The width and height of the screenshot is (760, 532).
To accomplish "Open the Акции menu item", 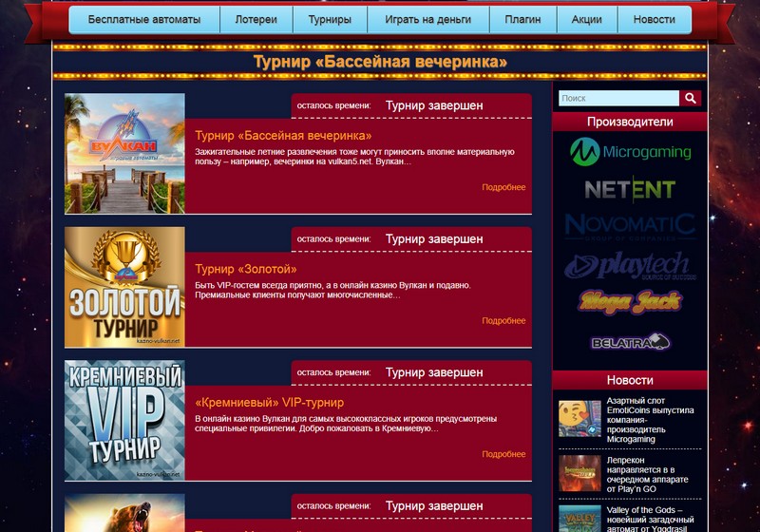I will pos(586,20).
